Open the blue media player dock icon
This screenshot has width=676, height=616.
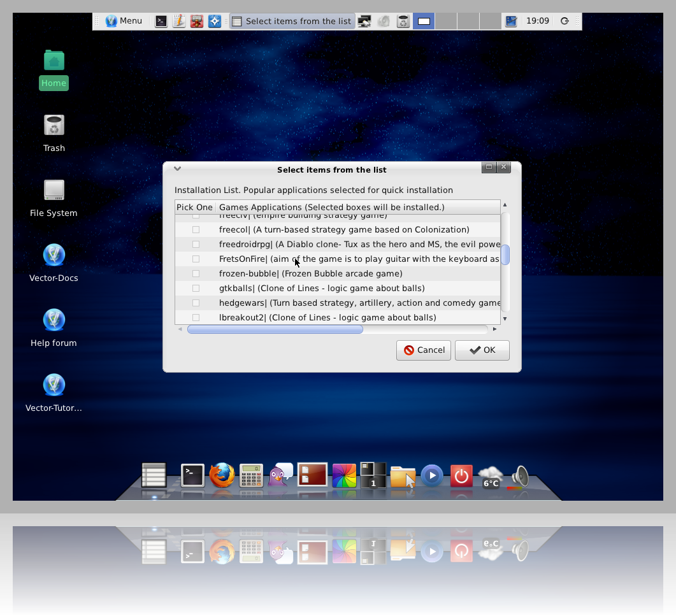tap(432, 475)
